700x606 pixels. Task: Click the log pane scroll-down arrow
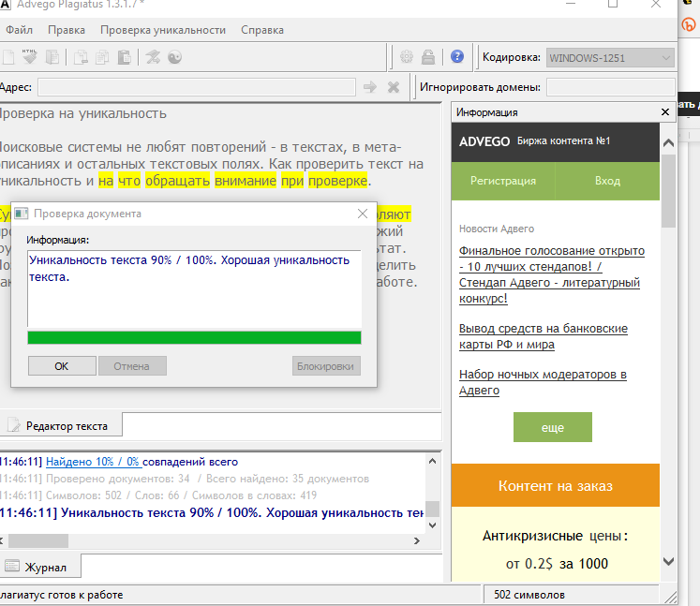pos(432,525)
